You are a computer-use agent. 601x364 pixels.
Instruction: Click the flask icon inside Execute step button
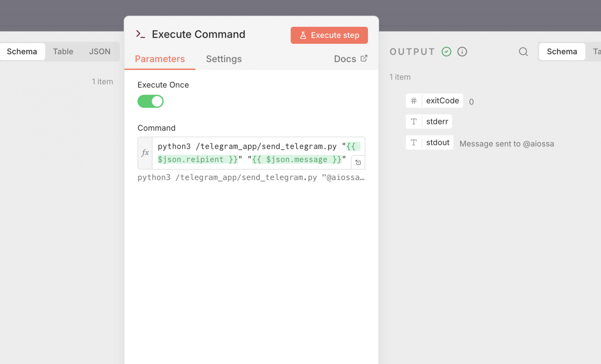click(x=304, y=35)
